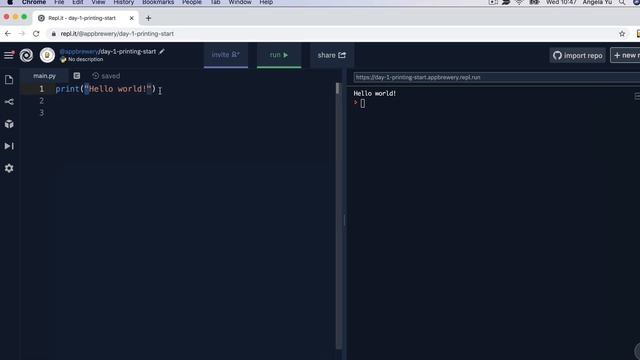
Task: Run the program with run button
Action: point(279,55)
